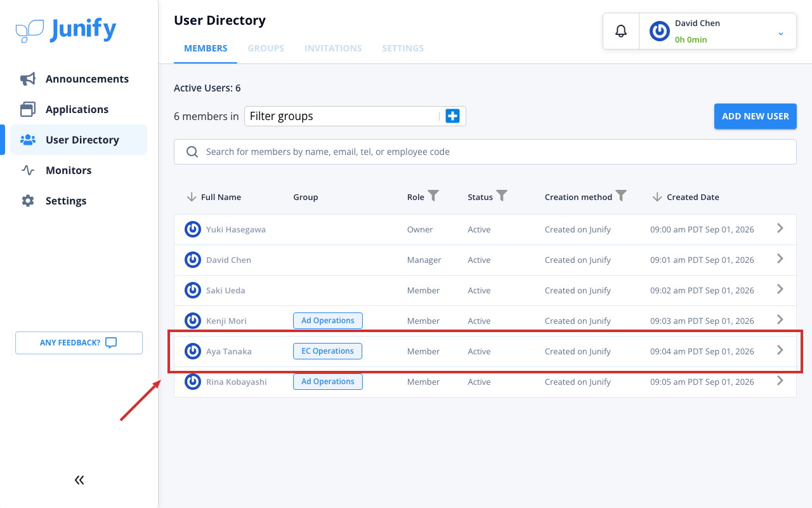
Task: Click Kenji Mori's avatar icon
Action: pyautogui.click(x=193, y=321)
